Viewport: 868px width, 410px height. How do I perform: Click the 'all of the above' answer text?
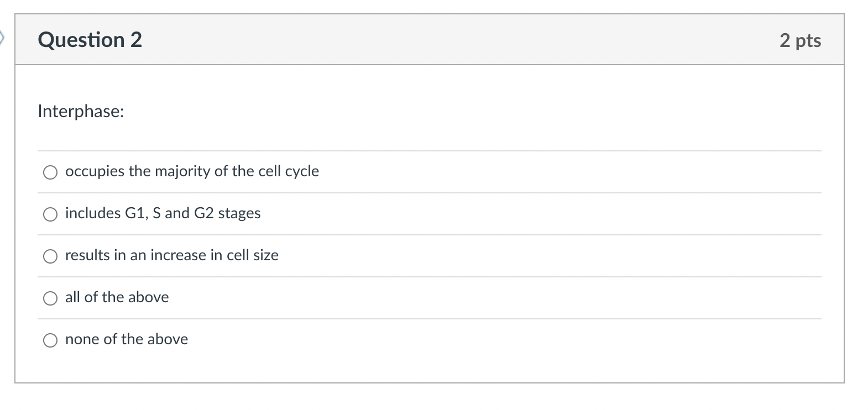(x=117, y=297)
